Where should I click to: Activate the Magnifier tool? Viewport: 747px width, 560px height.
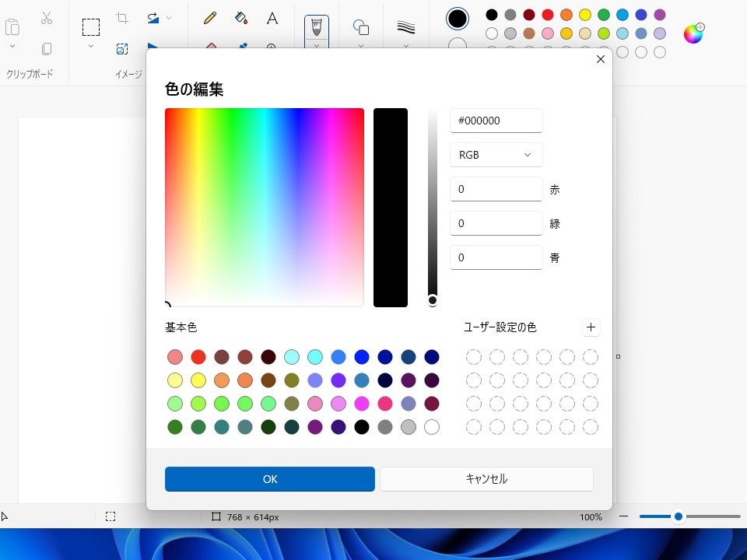click(271, 48)
